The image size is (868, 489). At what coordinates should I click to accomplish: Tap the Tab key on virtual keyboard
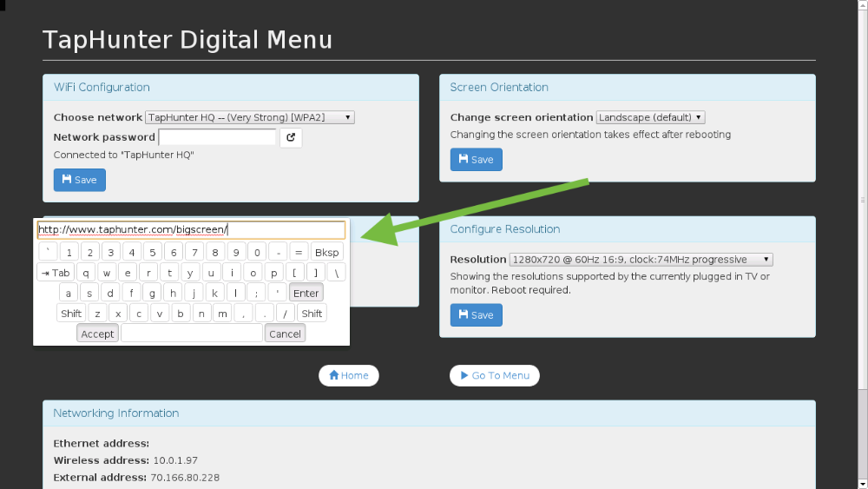click(x=56, y=273)
